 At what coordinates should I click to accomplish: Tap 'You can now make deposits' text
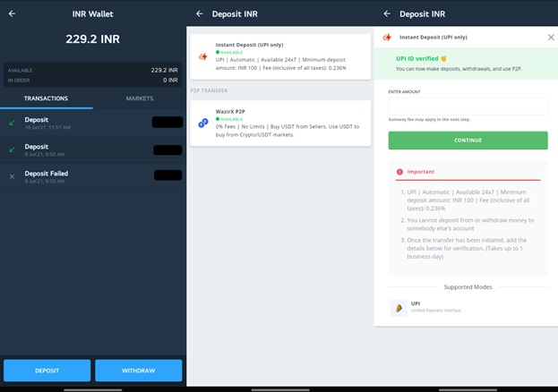point(459,69)
